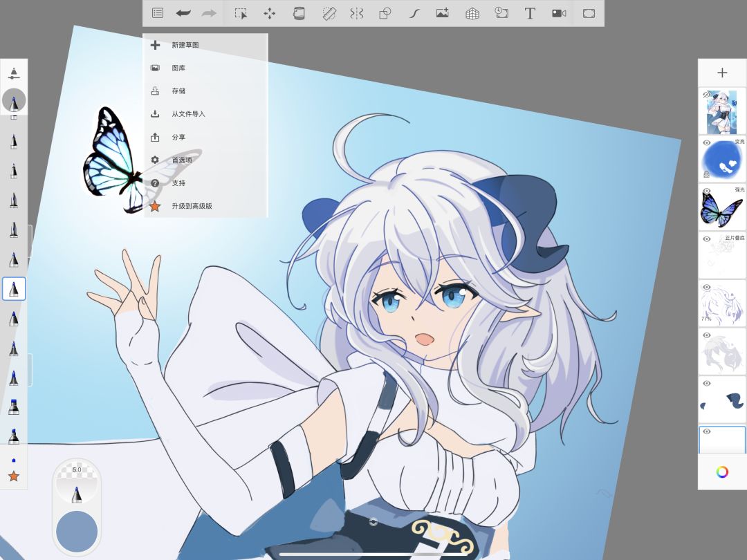Hide the dark blue horns layer
Image resolution: width=747 pixels, height=560 pixels.
(x=706, y=383)
